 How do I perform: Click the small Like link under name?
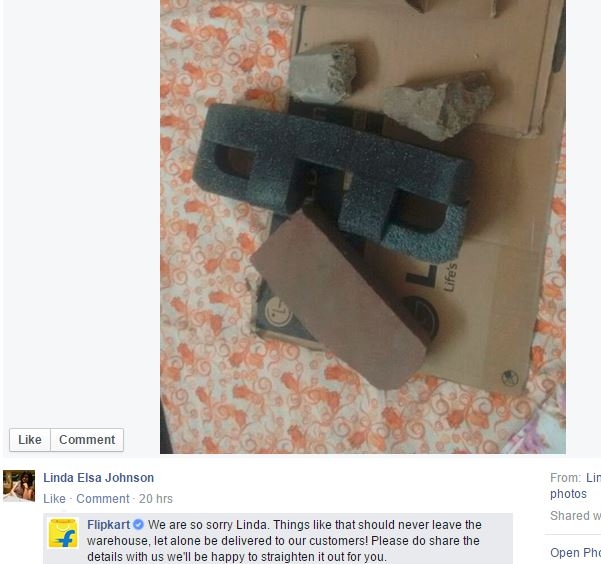pos(54,498)
